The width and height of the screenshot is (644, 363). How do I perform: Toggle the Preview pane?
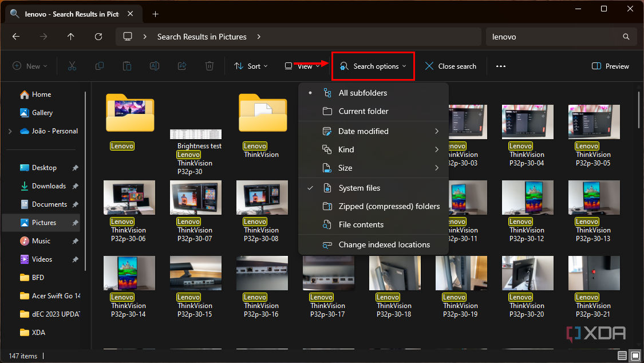pos(610,66)
